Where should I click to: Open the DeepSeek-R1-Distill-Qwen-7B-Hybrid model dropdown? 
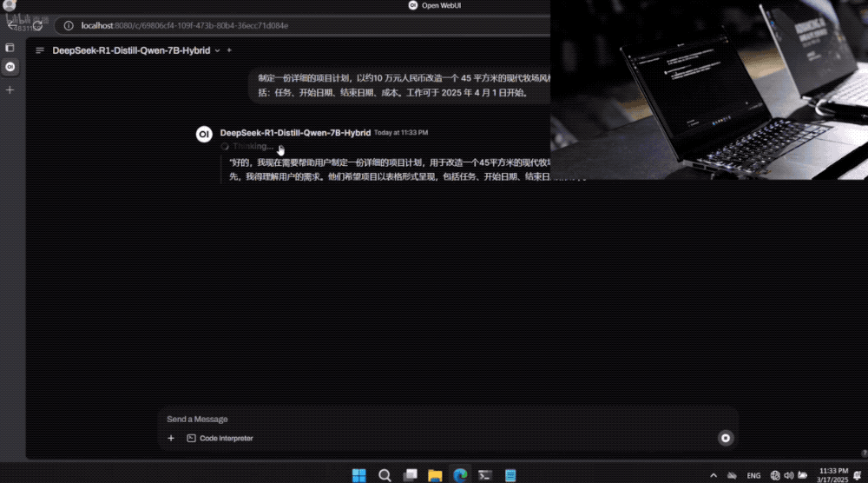(136, 50)
